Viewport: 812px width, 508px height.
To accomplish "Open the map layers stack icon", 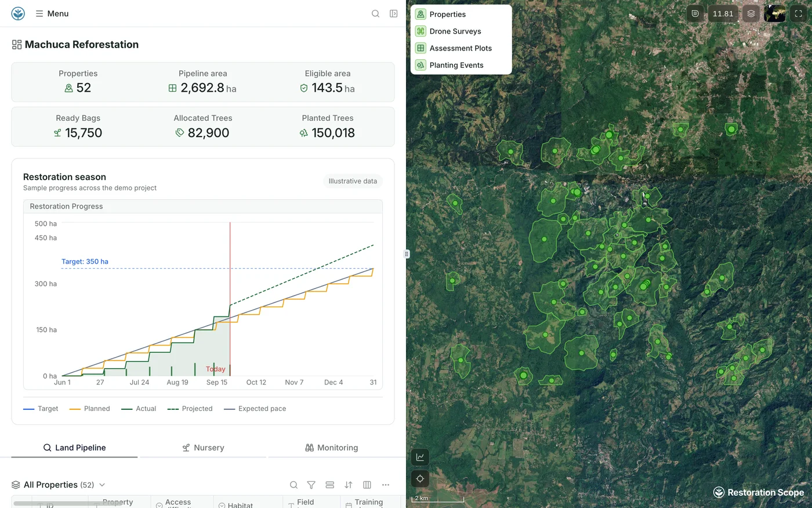I will coord(751,13).
